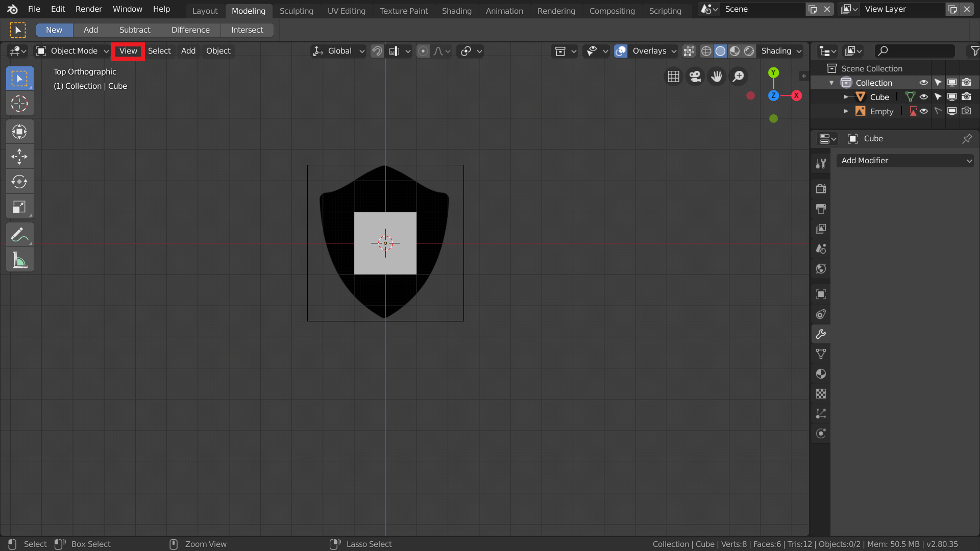The width and height of the screenshot is (980, 551).
Task: Open the editor type dropdown in viewport
Action: click(x=18, y=51)
